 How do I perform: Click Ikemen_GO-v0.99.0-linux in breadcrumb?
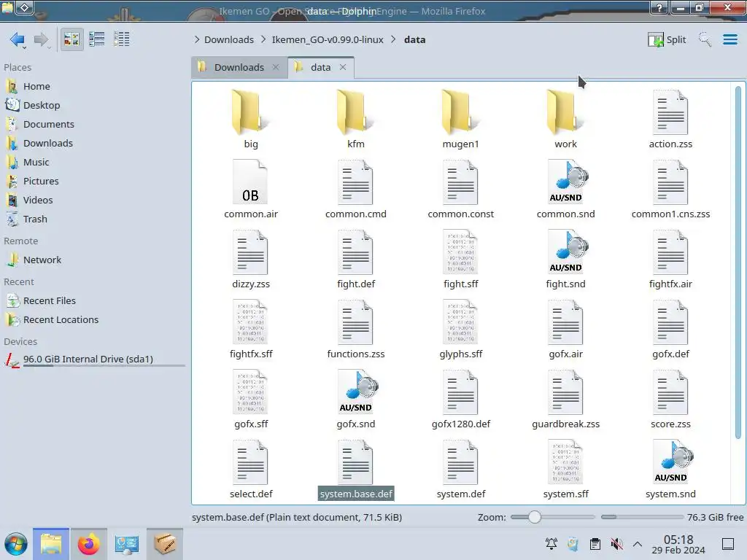click(328, 39)
